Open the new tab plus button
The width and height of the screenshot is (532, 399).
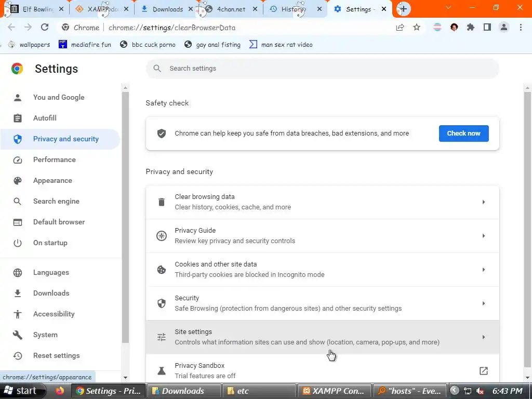click(x=403, y=9)
